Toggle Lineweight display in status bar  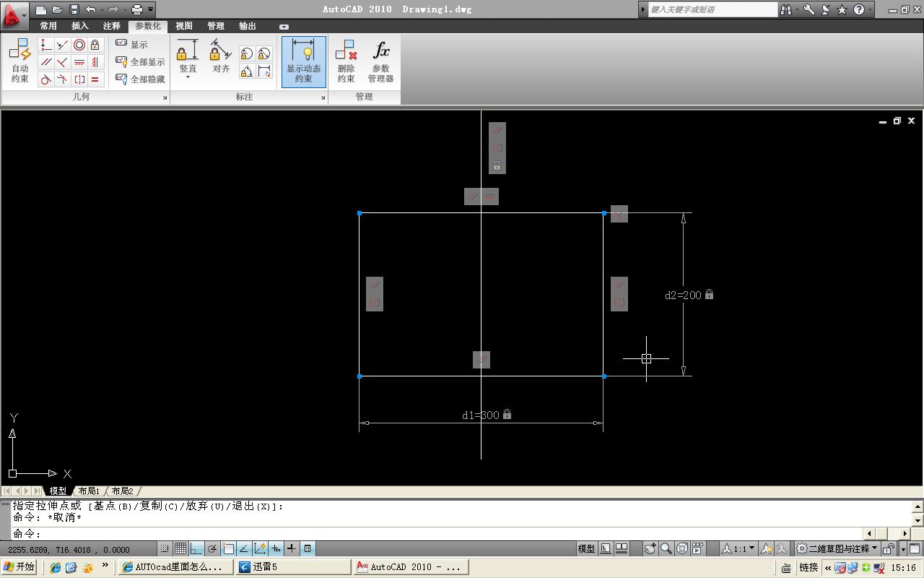[292, 548]
